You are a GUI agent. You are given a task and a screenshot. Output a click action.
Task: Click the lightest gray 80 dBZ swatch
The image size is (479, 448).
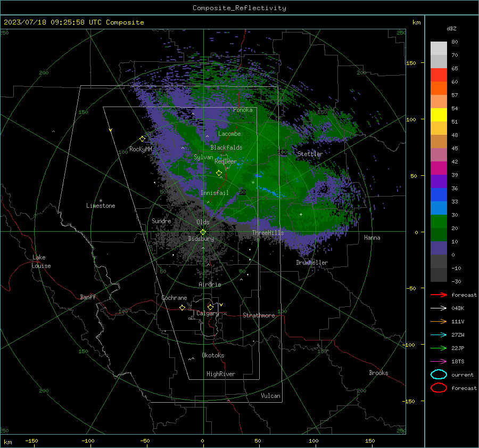click(439, 48)
